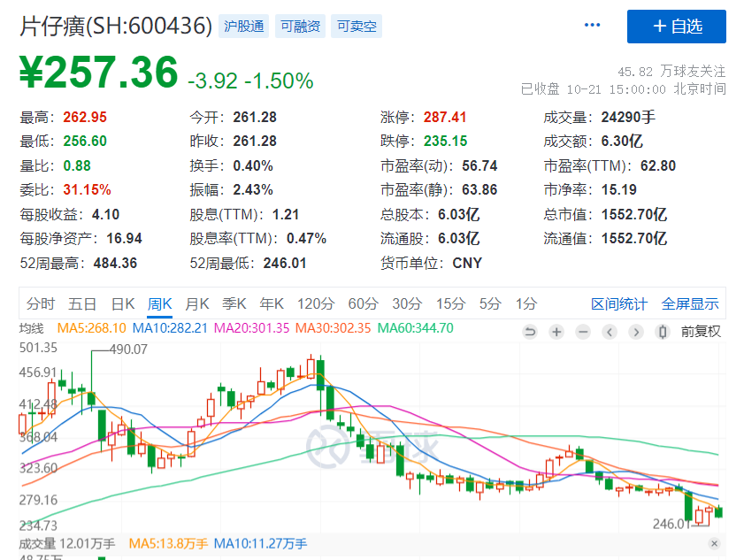The image size is (744, 560).
Task: Click the volume MA5:13.8万手 label
Action: pyautogui.click(x=168, y=543)
